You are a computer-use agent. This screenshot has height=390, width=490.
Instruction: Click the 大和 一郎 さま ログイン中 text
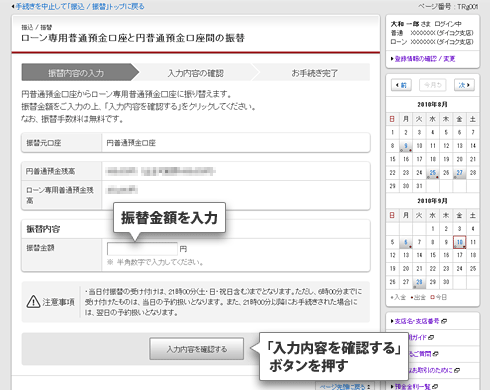click(x=426, y=24)
